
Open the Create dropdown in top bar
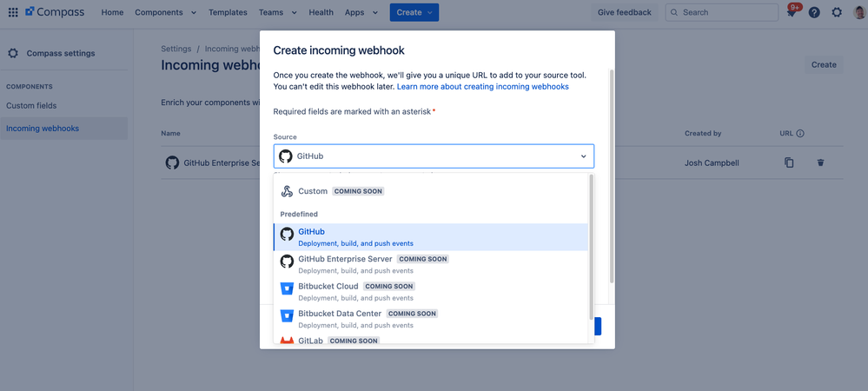coord(414,12)
